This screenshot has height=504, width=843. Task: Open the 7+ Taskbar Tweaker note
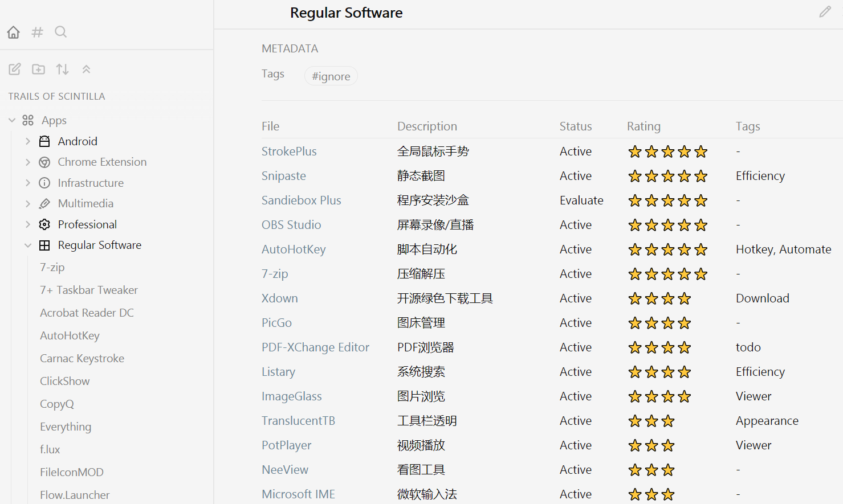[x=89, y=290]
